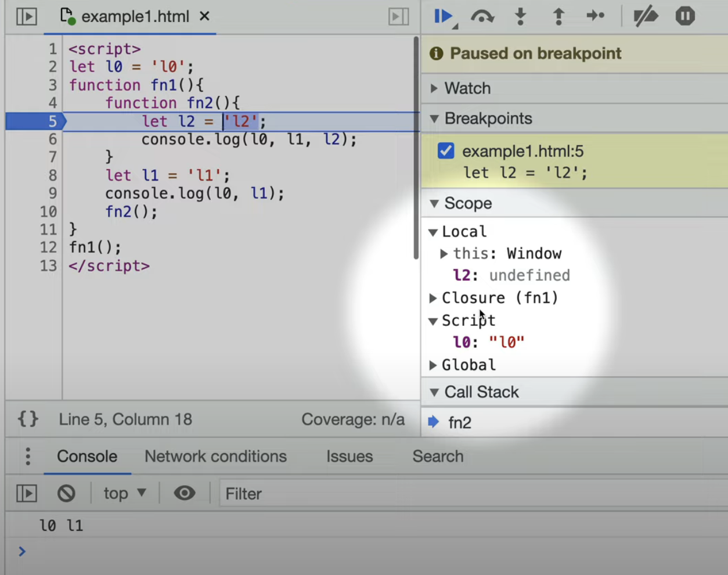Screen dimensions: 728x575
Task: Show console sidebar icon
Action: [27, 493]
